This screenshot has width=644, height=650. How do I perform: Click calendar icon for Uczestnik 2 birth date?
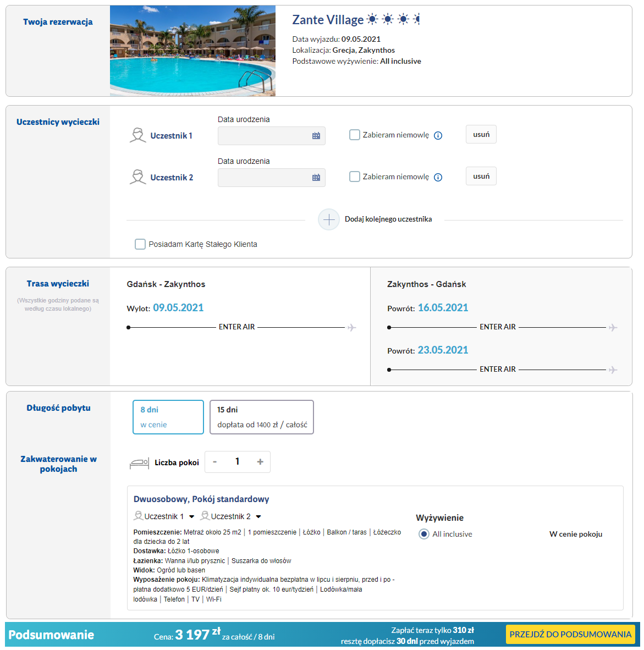tap(316, 178)
